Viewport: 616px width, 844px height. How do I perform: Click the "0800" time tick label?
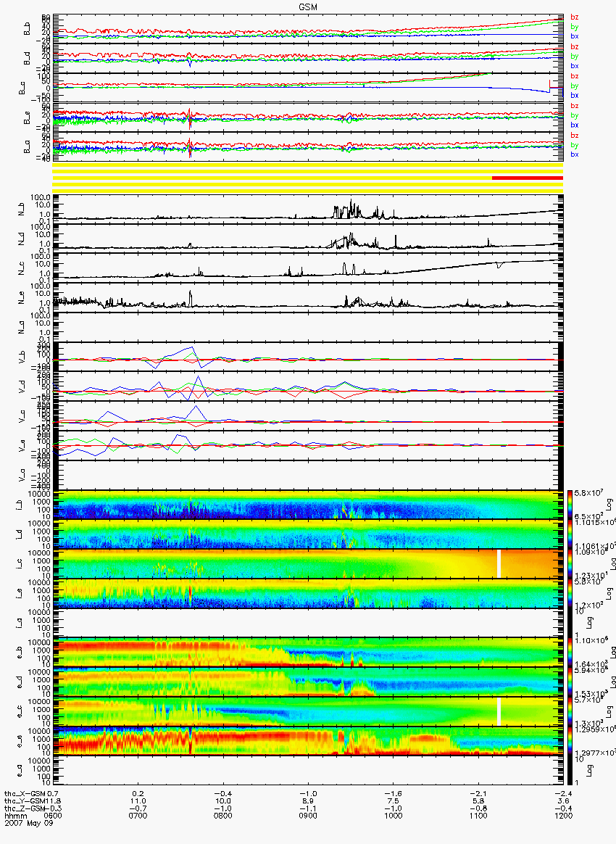223,816
